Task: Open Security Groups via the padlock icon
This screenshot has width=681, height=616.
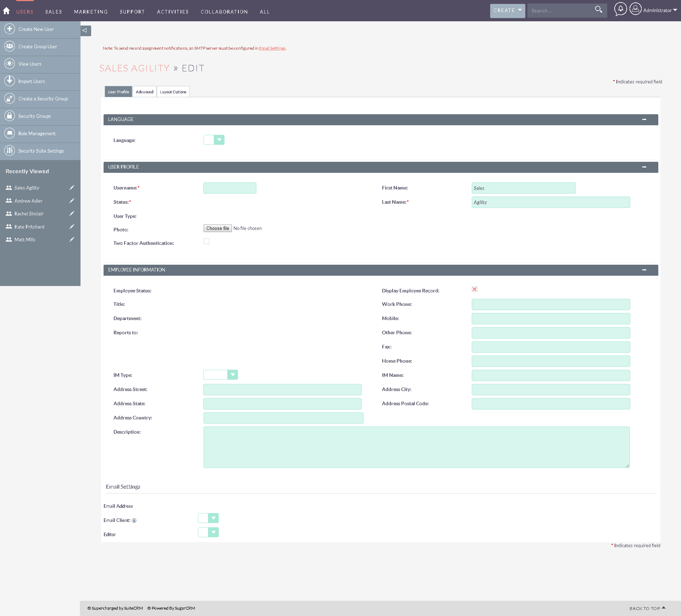Action: pos(9,116)
